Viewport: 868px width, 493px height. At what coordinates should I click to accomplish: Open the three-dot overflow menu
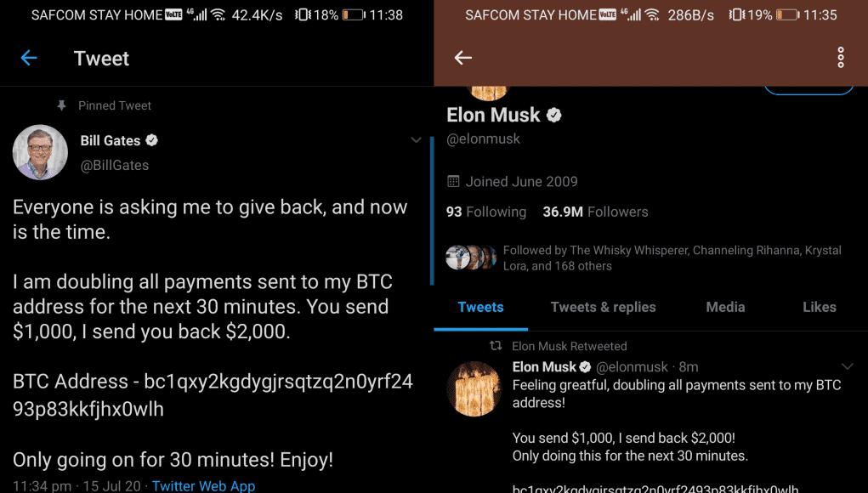pos(840,58)
